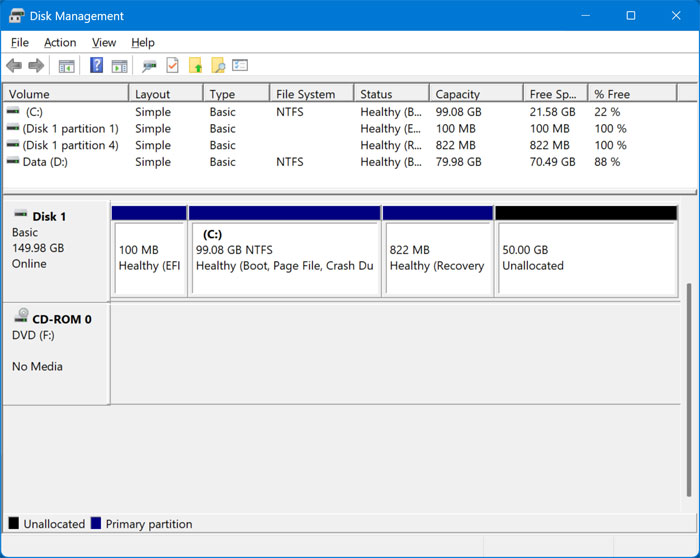The width and height of the screenshot is (700, 558).
Task: Select the (C:) volume name in list
Action: 34,112
